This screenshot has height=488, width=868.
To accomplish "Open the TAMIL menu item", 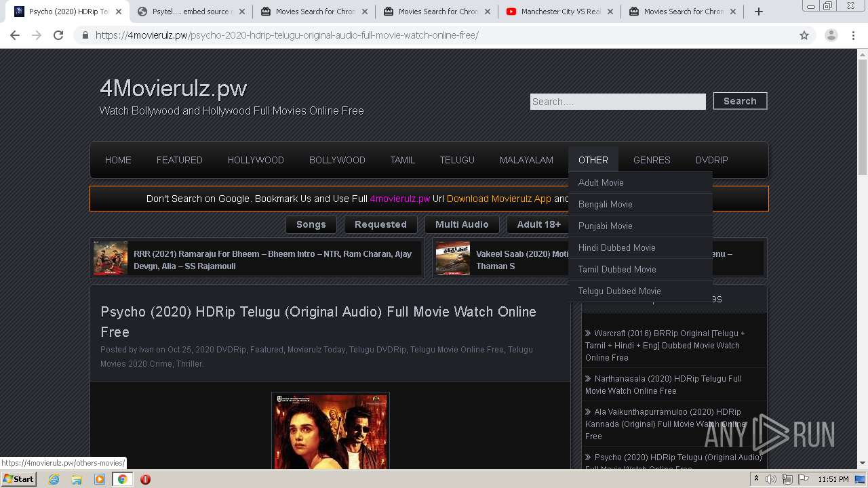I will [x=402, y=160].
